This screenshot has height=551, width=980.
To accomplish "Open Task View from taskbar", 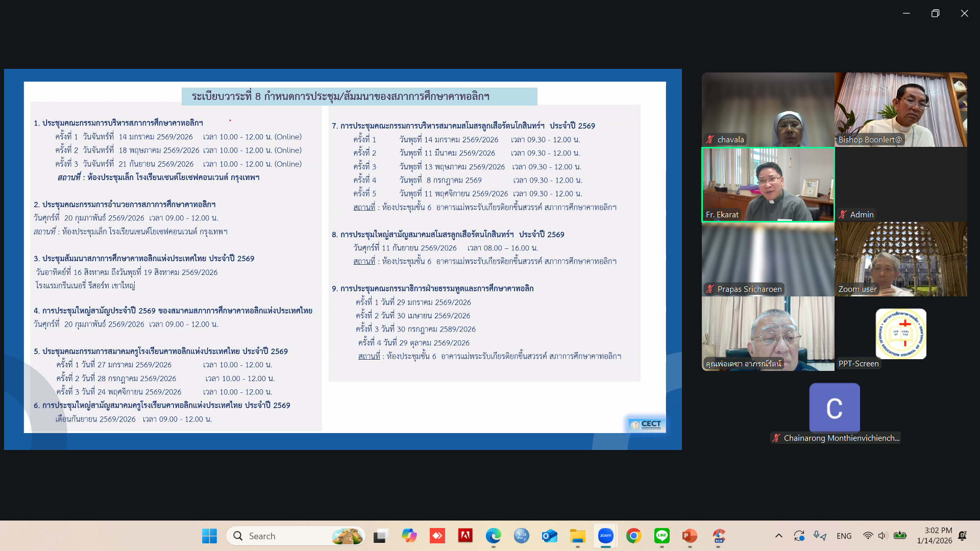I will (380, 536).
